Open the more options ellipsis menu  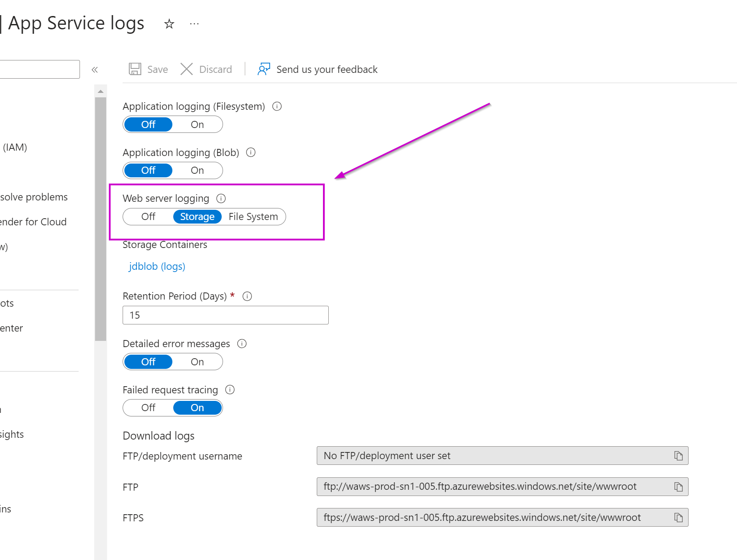click(194, 24)
